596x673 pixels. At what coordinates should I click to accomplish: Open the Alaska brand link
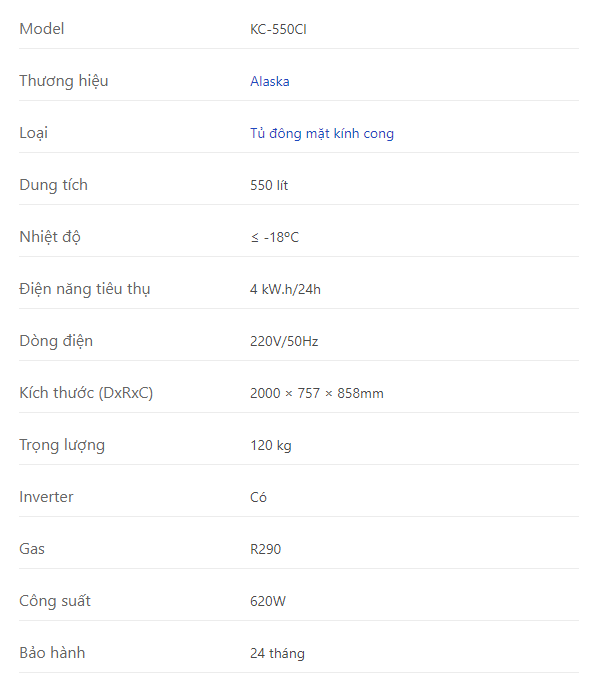(x=269, y=81)
